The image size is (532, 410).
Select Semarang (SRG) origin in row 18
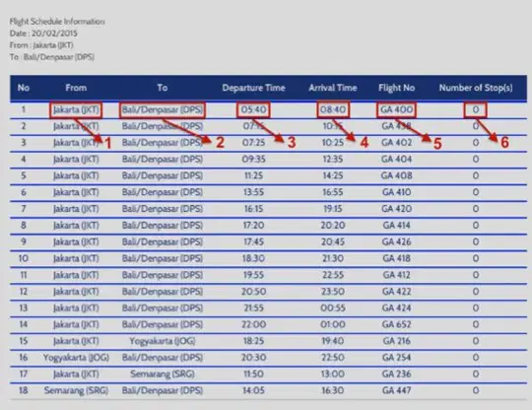pos(76,390)
